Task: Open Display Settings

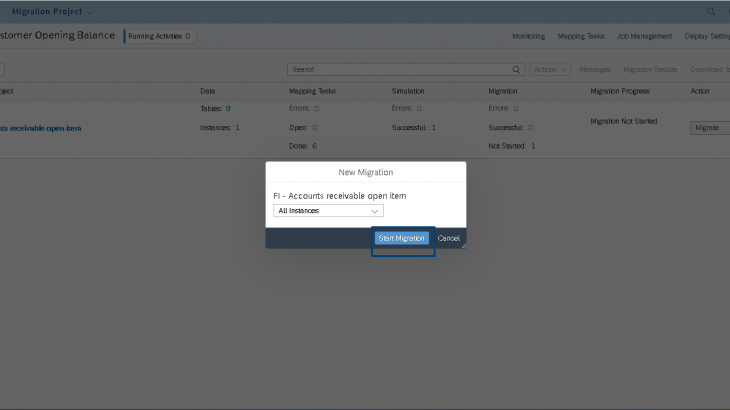Action: (707, 36)
